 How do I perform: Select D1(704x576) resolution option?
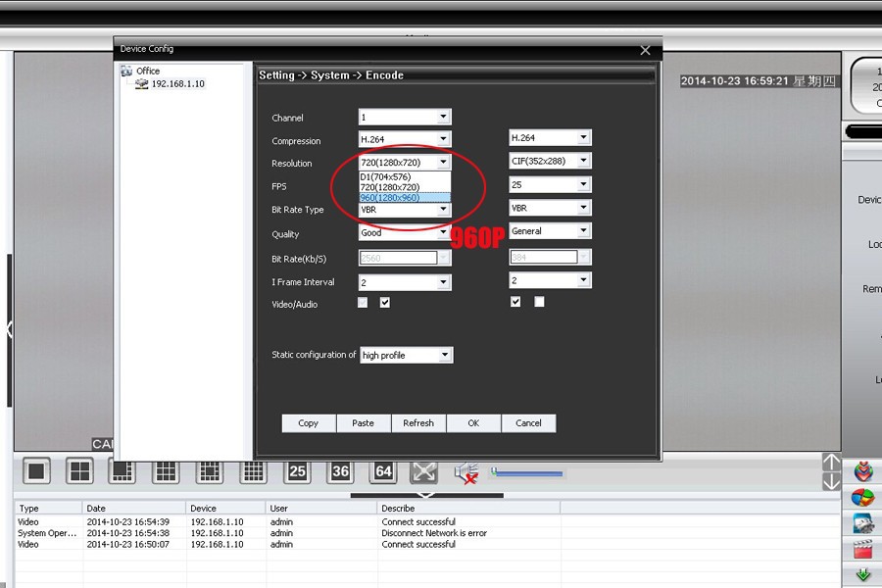[404, 177]
